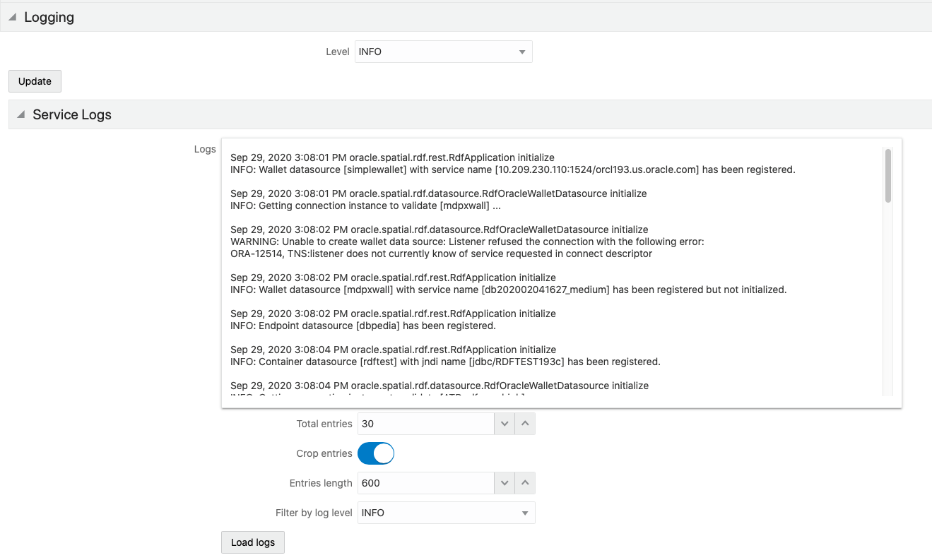Click the 'Endpoint datasource [dbpedia]' log line
This screenshot has width=932, height=560.
[363, 326]
